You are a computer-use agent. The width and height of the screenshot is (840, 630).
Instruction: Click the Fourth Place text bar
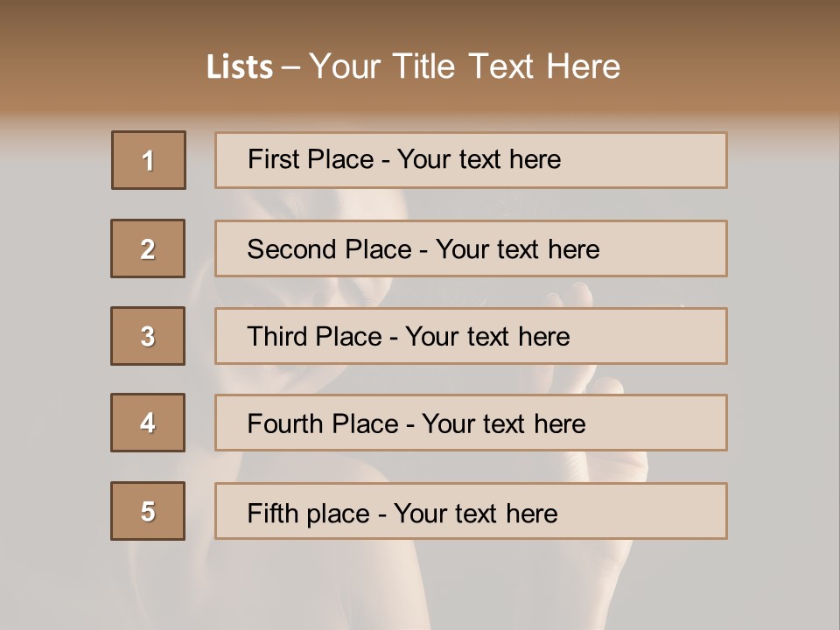point(471,423)
